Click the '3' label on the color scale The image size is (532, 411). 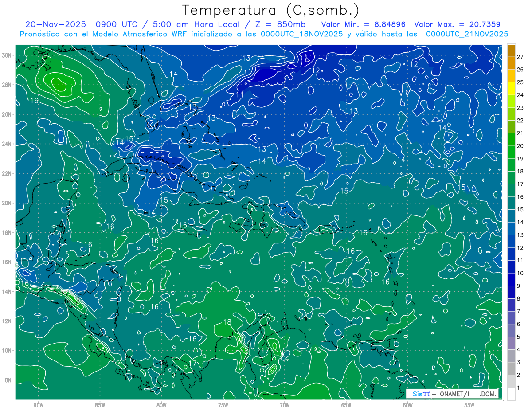tap(518, 362)
